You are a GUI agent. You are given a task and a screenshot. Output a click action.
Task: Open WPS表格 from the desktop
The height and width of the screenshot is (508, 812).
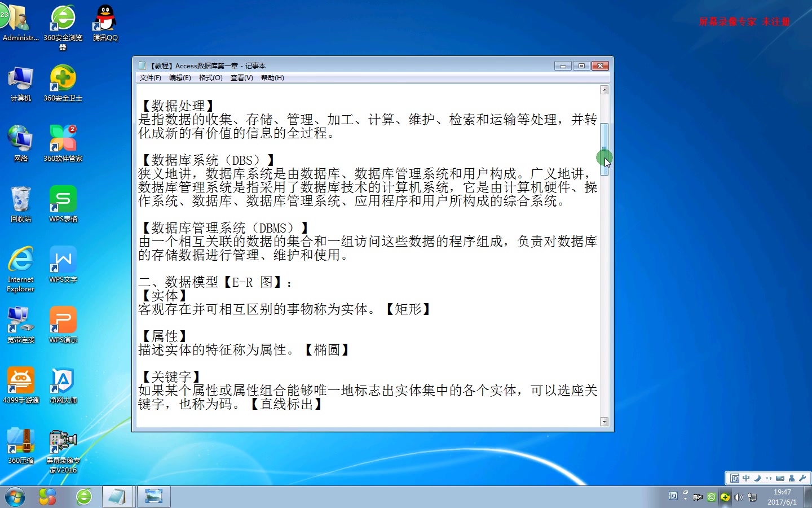63,199
